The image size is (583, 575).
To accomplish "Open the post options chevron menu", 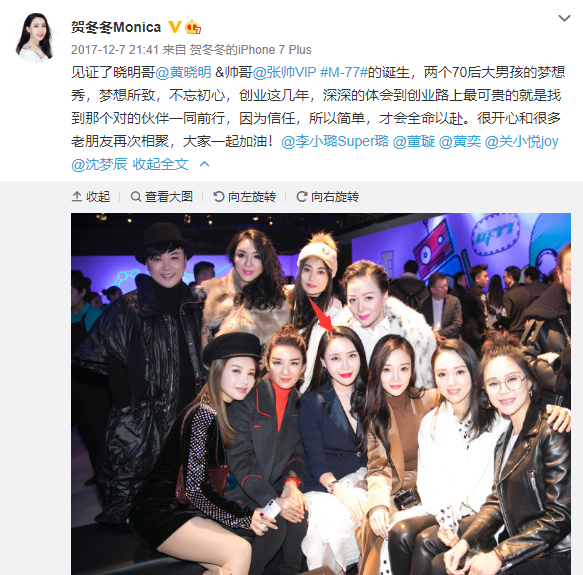I will click(564, 18).
